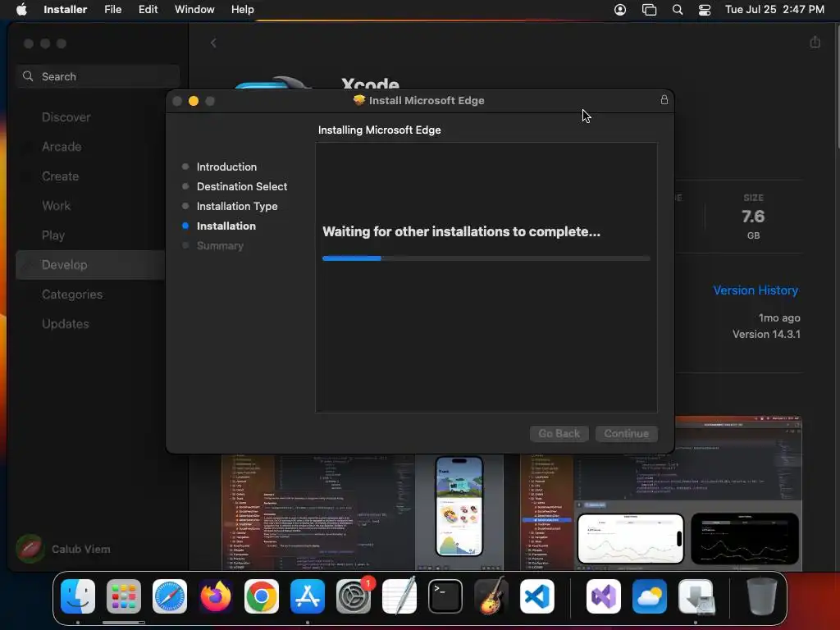Image resolution: width=840 pixels, height=630 pixels.
Task: Click the Summary step label
Action: tap(220, 246)
